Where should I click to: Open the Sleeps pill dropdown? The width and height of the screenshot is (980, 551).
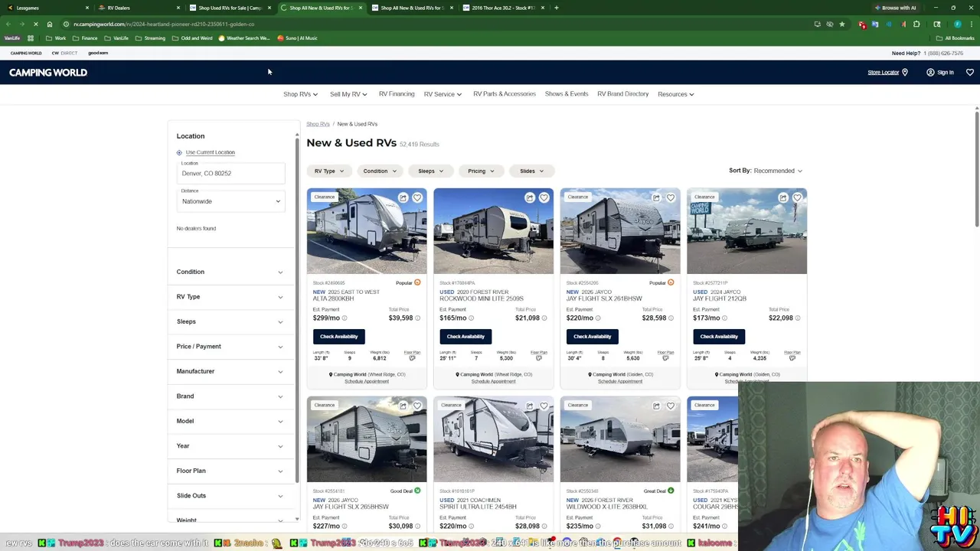pos(431,171)
